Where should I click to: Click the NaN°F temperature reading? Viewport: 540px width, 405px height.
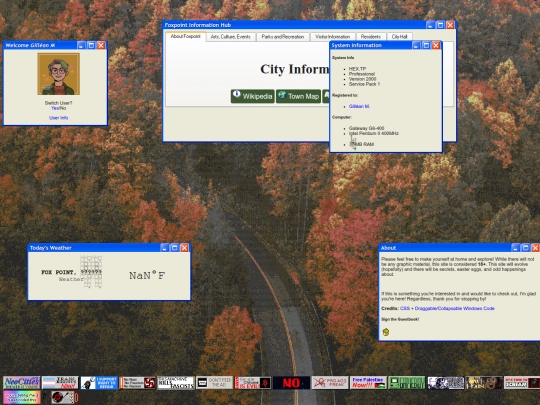[x=147, y=276]
